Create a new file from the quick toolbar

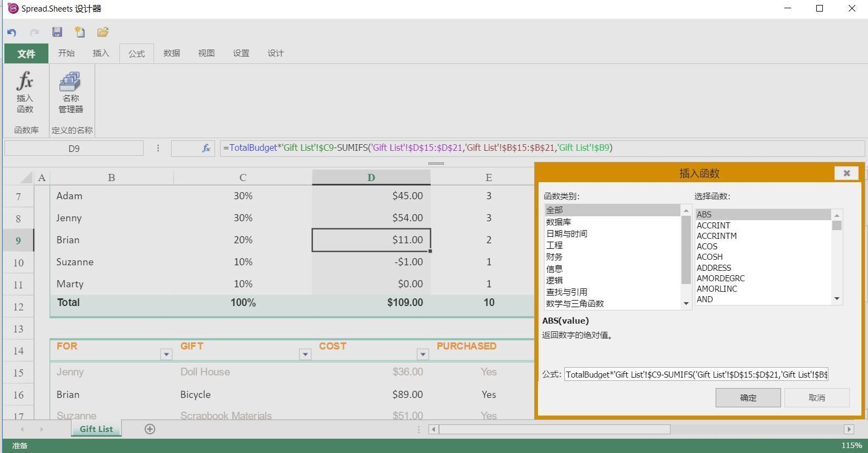pyautogui.click(x=80, y=32)
